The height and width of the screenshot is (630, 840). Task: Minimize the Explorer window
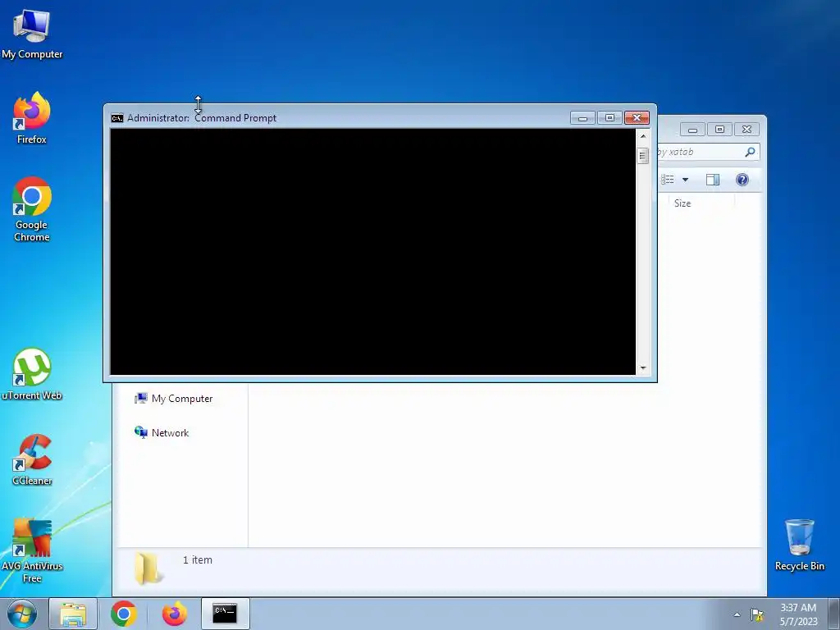pos(692,130)
